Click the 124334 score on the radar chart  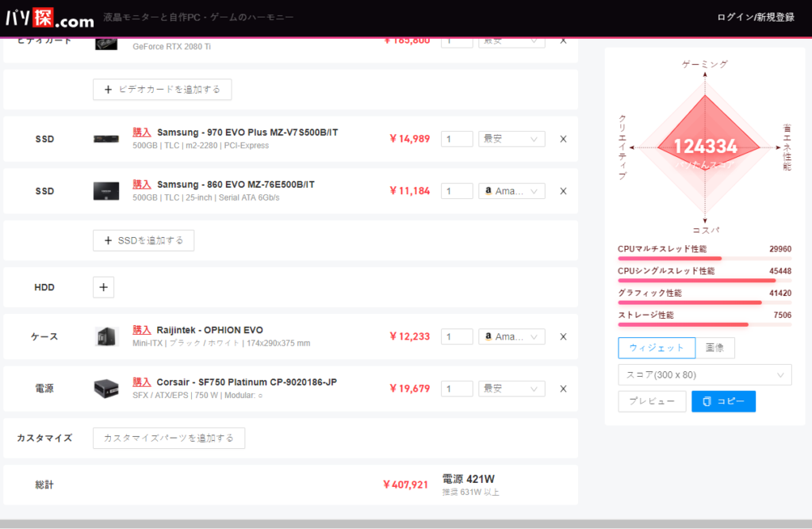[x=705, y=146]
